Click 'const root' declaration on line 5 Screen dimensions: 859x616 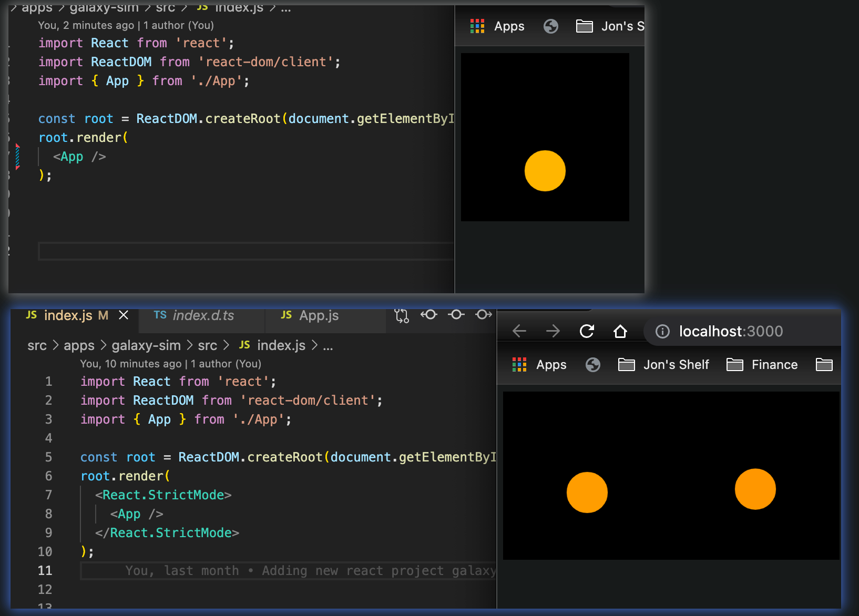(118, 457)
